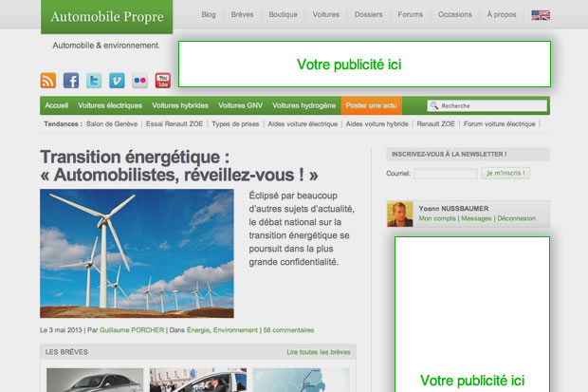Visit the YouTube channel icon

[163, 81]
